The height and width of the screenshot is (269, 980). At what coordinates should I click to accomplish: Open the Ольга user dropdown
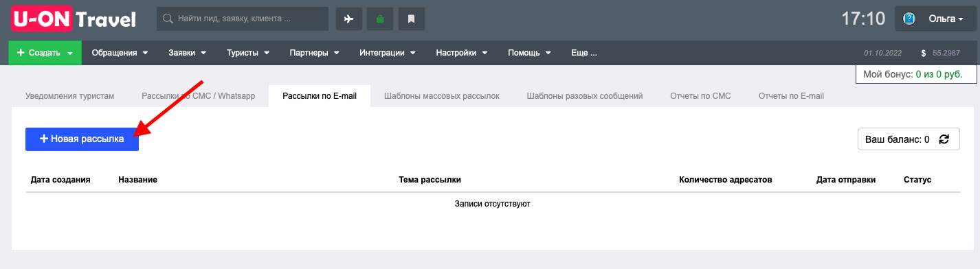935,19
